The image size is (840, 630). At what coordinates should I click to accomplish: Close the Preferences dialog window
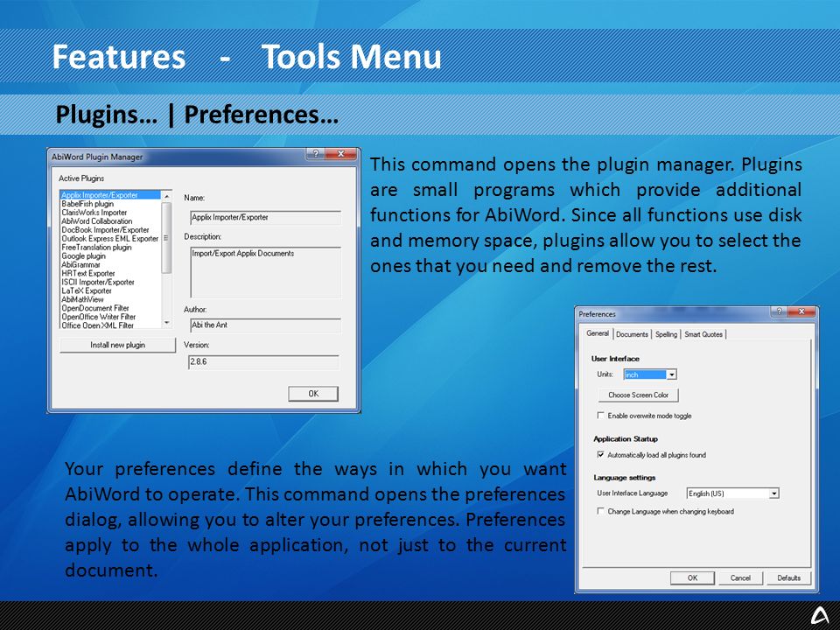802,311
